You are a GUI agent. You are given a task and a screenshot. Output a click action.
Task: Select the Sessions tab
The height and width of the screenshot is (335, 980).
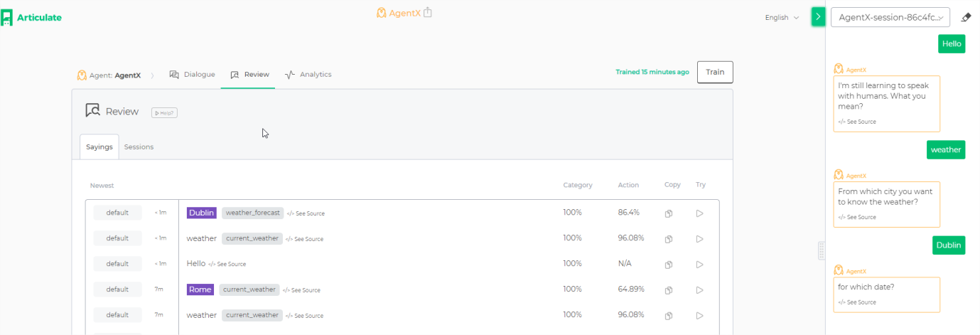pos(139,147)
